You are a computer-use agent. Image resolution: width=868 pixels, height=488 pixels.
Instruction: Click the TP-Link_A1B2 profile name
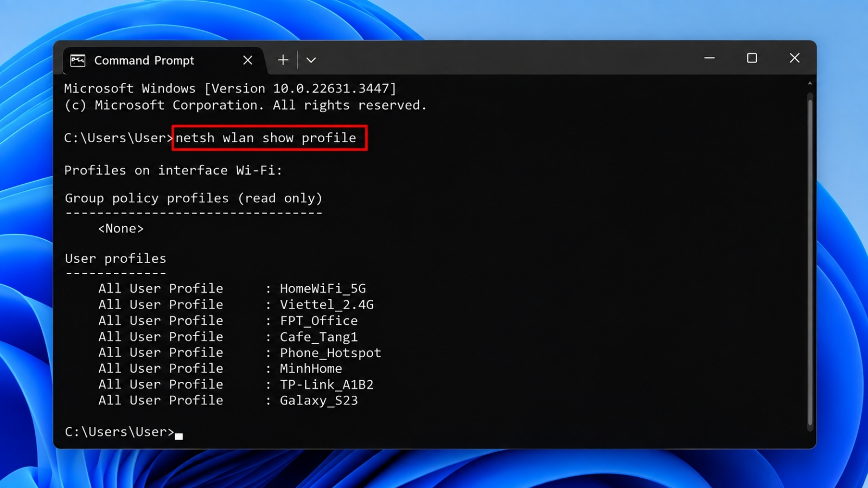(x=327, y=384)
